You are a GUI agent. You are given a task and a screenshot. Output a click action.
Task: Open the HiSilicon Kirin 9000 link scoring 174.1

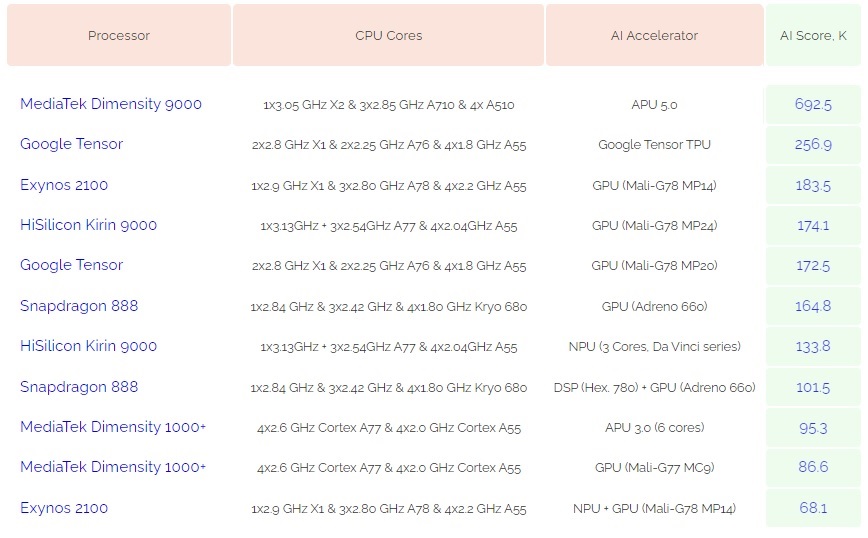tap(89, 225)
